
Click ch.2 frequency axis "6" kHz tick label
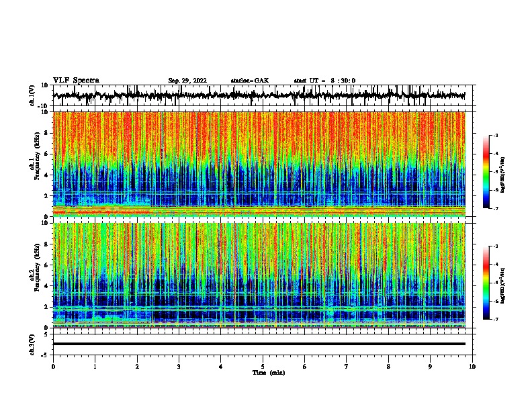(x=46, y=265)
